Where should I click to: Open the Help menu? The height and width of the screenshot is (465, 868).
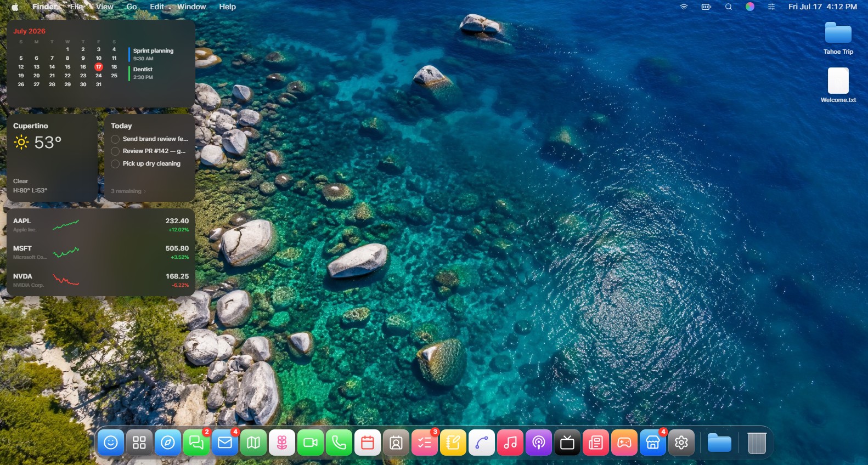(227, 7)
